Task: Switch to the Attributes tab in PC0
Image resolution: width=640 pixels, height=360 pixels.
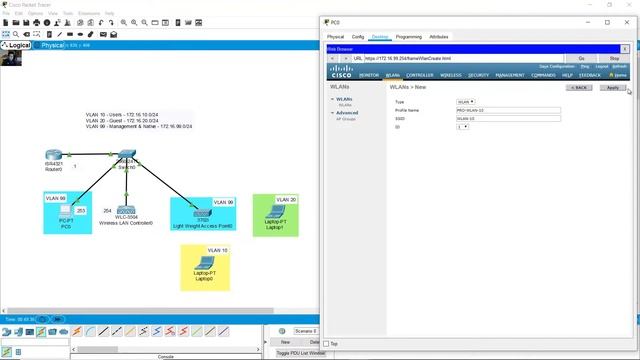Action: click(439, 37)
